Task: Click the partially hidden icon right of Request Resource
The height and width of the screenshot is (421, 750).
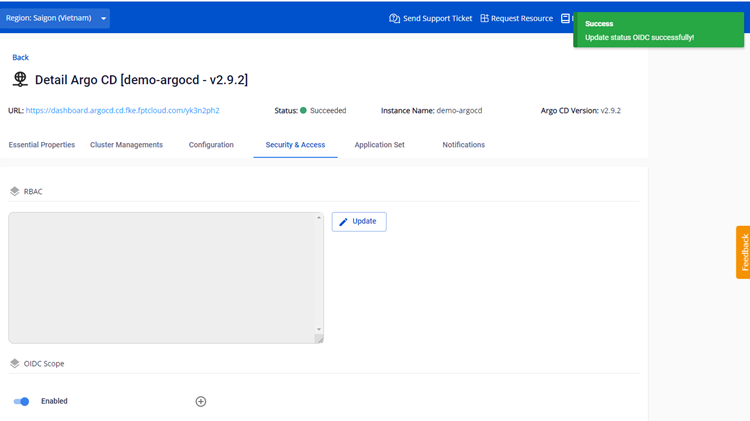Action: [x=565, y=18]
